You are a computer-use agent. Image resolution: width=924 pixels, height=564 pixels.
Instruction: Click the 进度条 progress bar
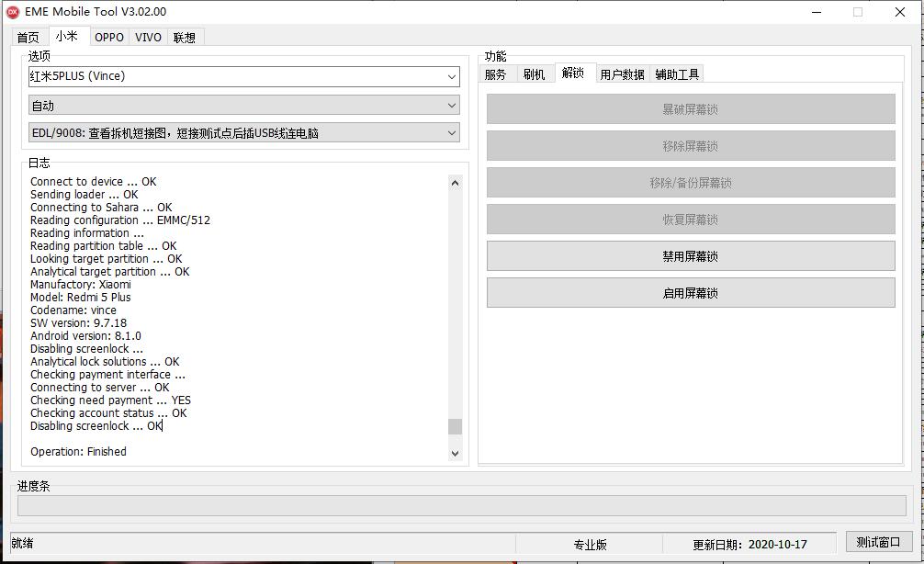461,506
